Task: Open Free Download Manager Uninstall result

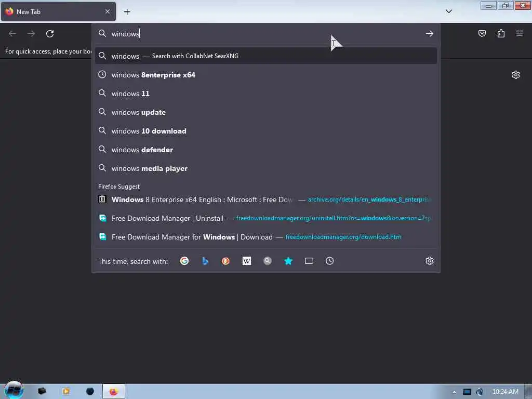Action: click(266, 218)
